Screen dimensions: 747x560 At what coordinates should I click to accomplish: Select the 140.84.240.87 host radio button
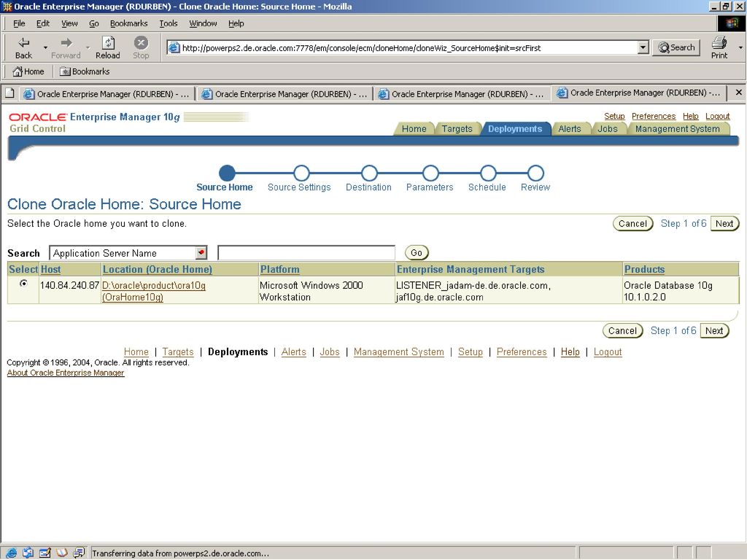click(x=23, y=284)
